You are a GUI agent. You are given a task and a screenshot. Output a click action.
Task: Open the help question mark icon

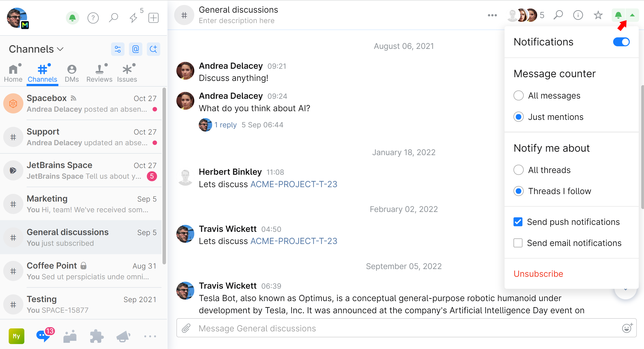pyautogui.click(x=93, y=18)
